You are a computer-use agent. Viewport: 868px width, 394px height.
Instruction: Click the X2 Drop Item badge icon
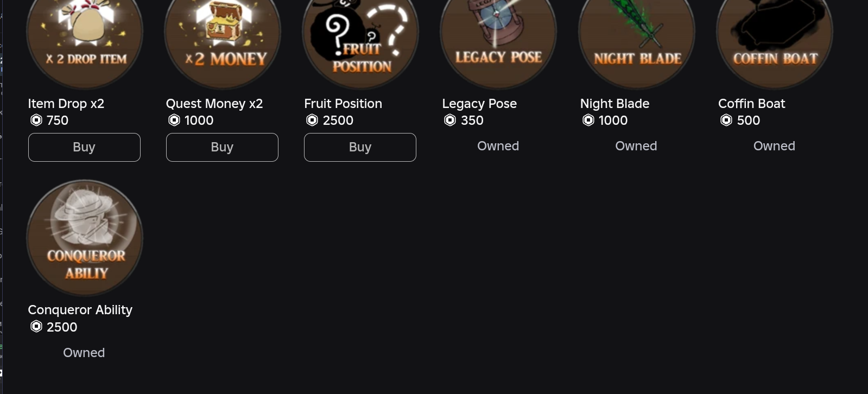(85, 38)
